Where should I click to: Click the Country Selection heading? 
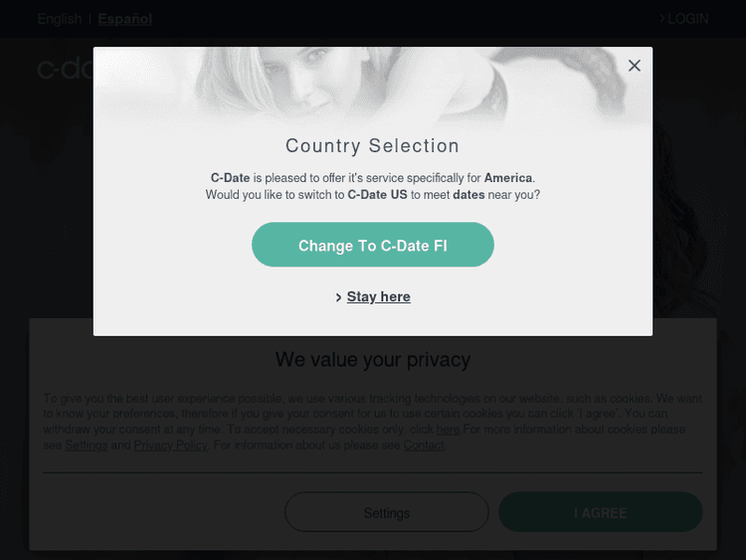tap(373, 146)
